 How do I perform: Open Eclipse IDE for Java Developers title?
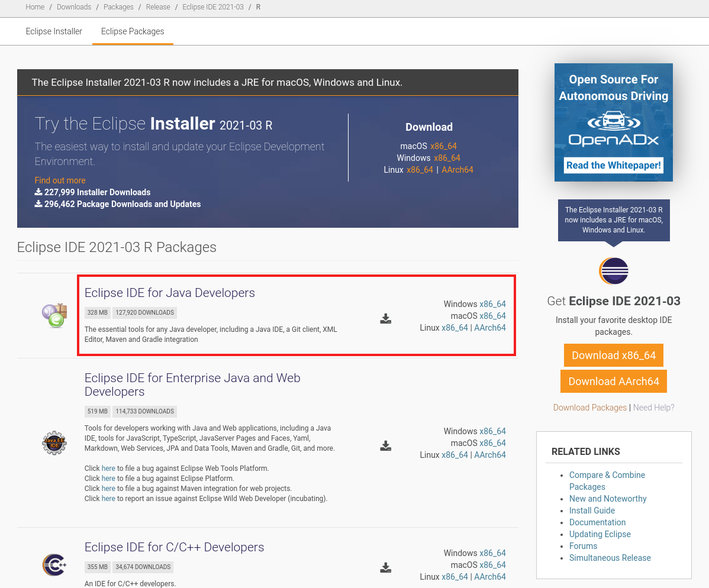(x=170, y=293)
